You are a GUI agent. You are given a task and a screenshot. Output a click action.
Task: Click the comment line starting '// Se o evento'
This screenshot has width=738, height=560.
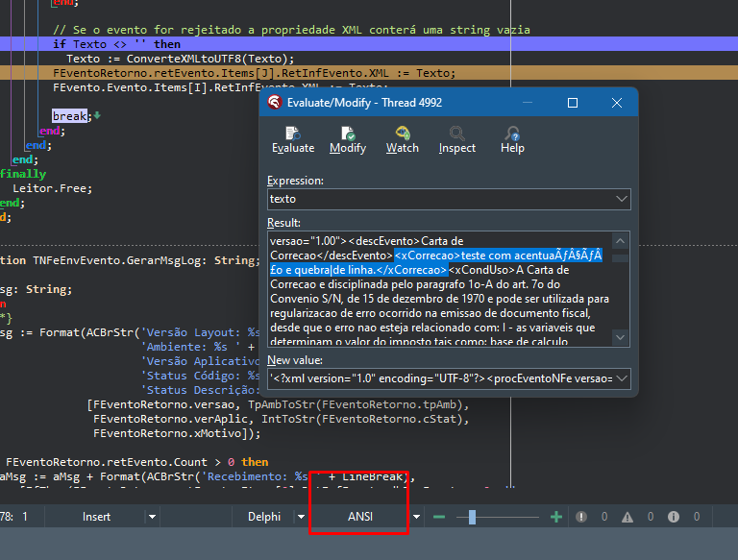pos(291,30)
